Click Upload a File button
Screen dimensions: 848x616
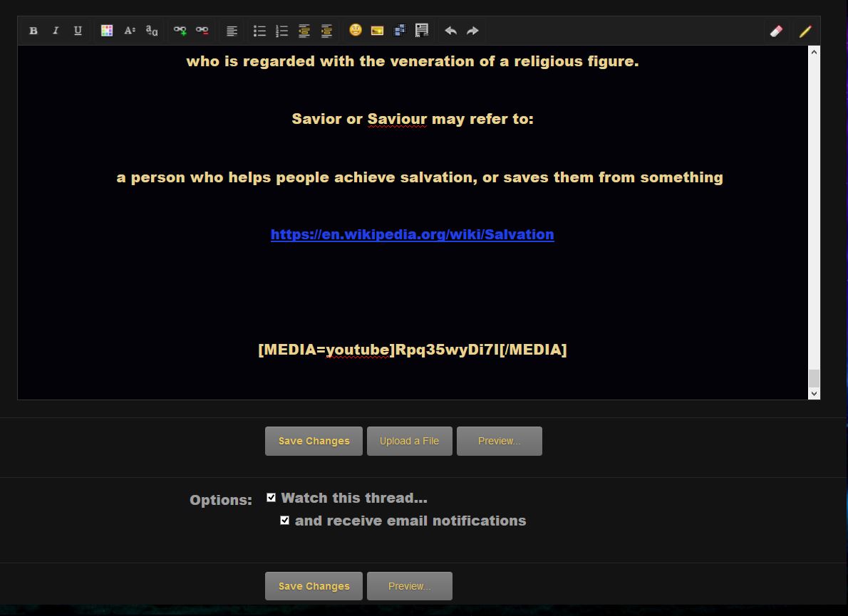pyautogui.click(x=409, y=441)
